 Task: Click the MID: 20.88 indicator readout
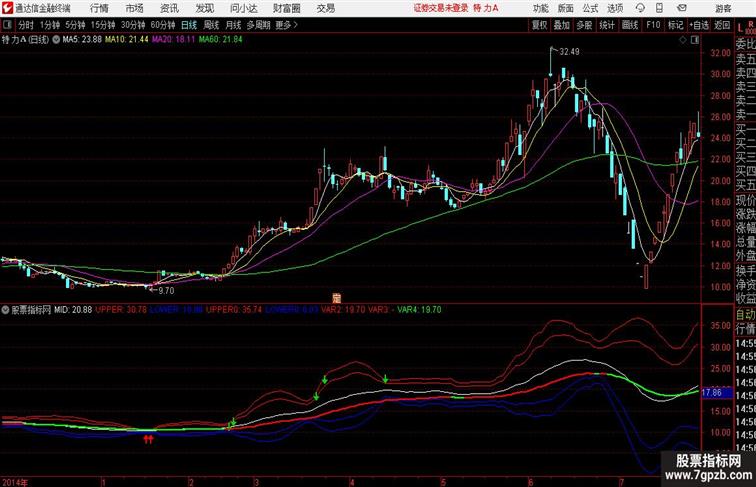pyautogui.click(x=73, y=310)
